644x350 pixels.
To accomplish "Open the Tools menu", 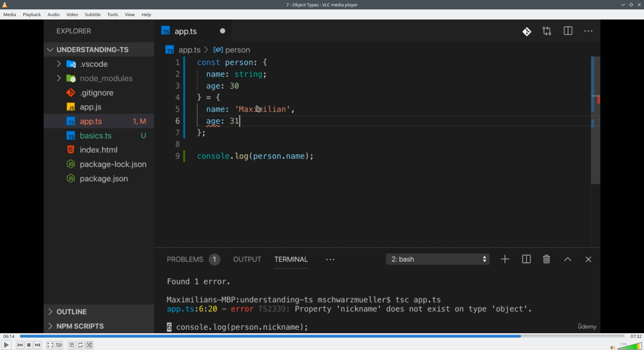I will [x=113, y=15].
